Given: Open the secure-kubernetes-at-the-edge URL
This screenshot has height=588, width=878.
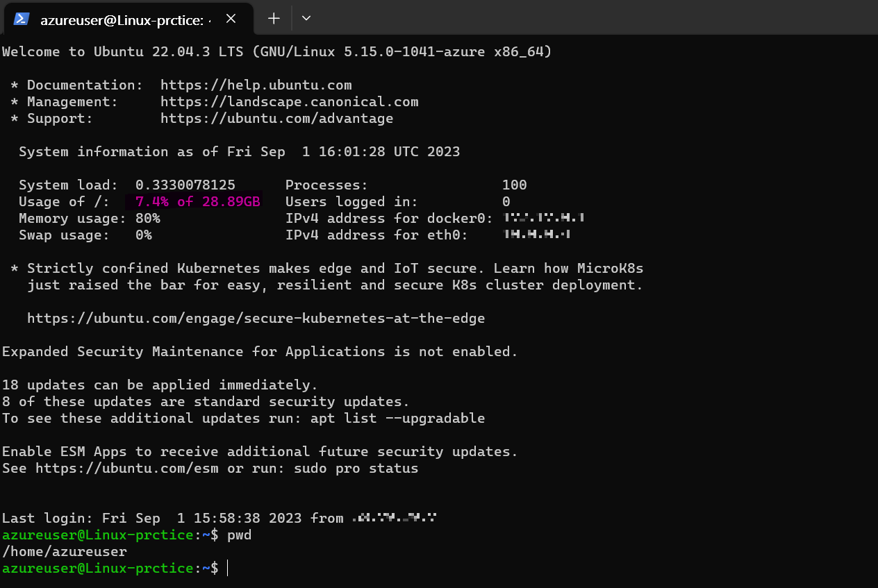Looking at the screenshot, I should [256, 319].
